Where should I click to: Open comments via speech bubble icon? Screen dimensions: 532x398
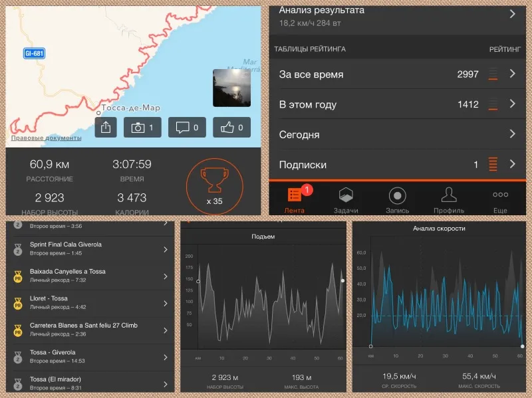[187, 128]
